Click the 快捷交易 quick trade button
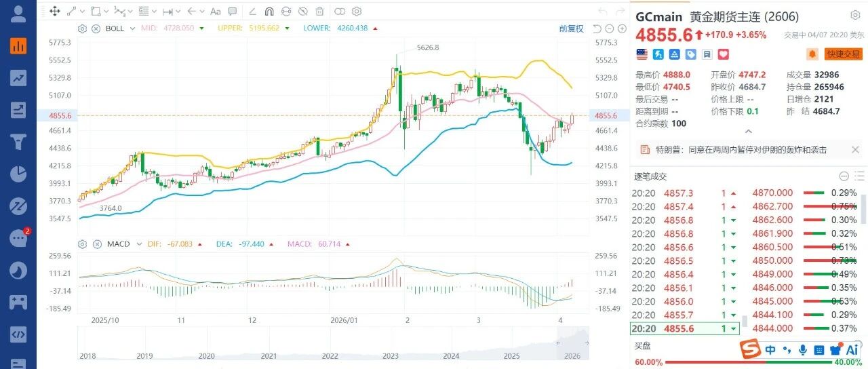The width and height of the screenshot is (868, 369). [843, 54]
